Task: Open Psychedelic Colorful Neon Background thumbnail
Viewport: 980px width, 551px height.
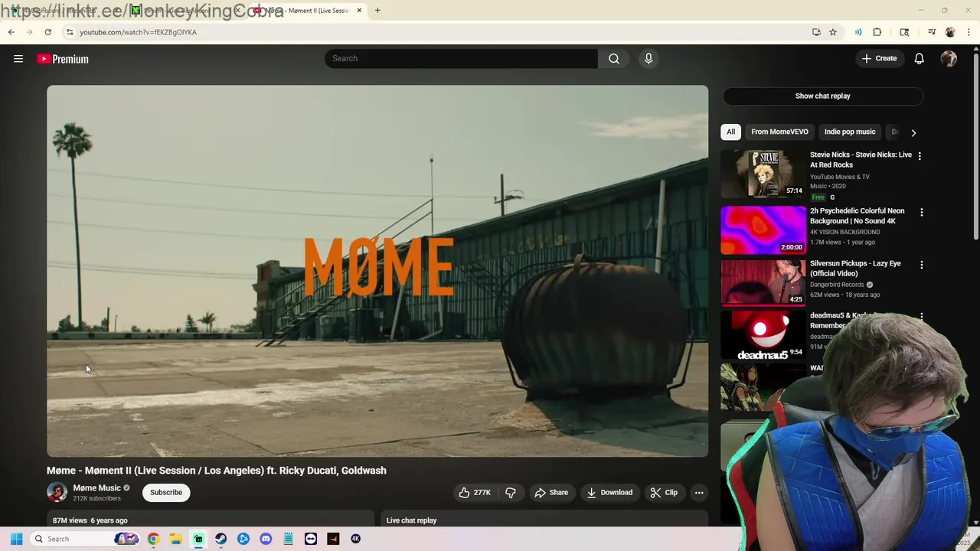Action: 763,230
